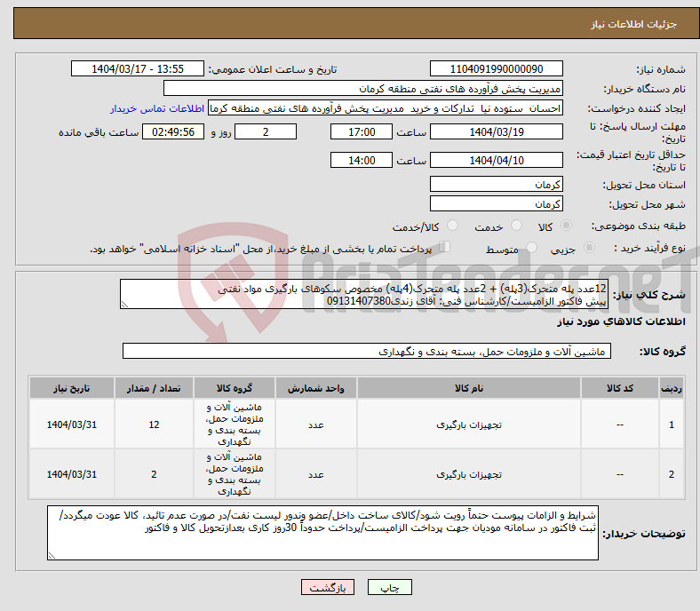This screenshot has height=611, width=700.
Task: Click the buyer organization name field
Action: (x=363, y=89)
